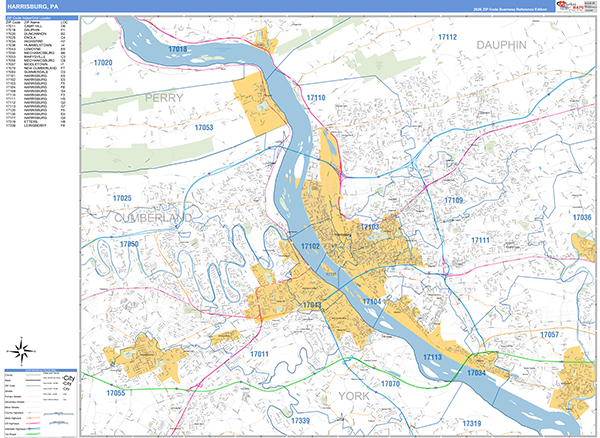Image resolution: width=600 pixels, height=438 pixels.
Task: Select ZIP code 17339 label on map
Action: pyautogui.click(x=301, y=423)
